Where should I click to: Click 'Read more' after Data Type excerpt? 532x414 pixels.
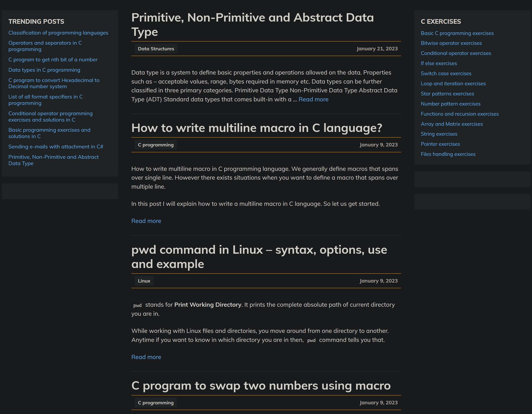(x=313, y=99)
